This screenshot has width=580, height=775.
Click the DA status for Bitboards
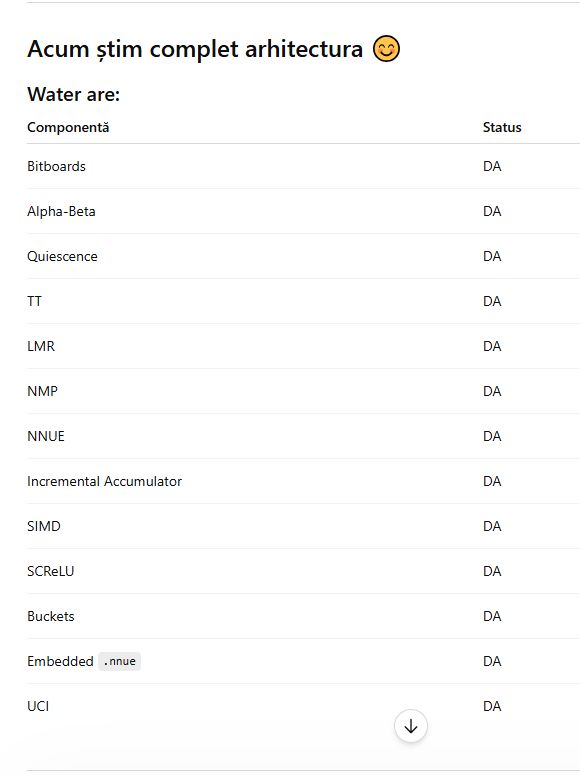click(x=492, y=166)
